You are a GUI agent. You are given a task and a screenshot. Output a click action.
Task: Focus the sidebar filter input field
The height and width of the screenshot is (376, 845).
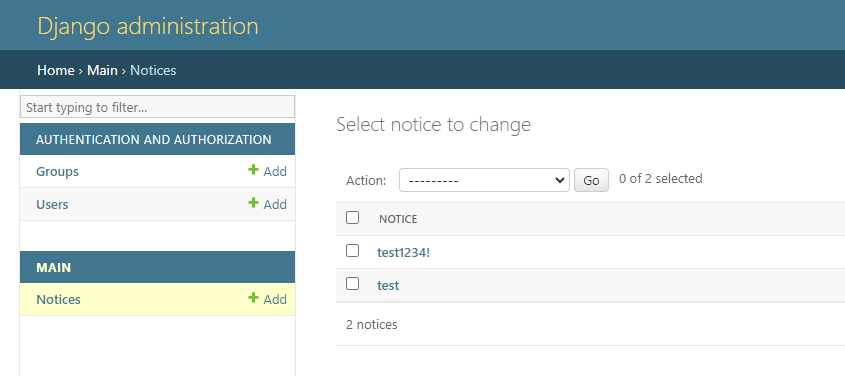(x=157, y=107)
